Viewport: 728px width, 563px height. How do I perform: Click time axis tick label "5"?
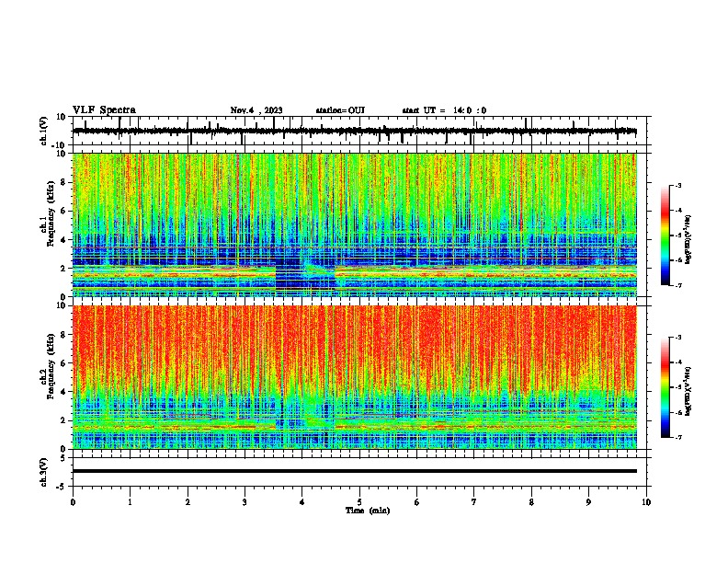click(x=359, y=502)
